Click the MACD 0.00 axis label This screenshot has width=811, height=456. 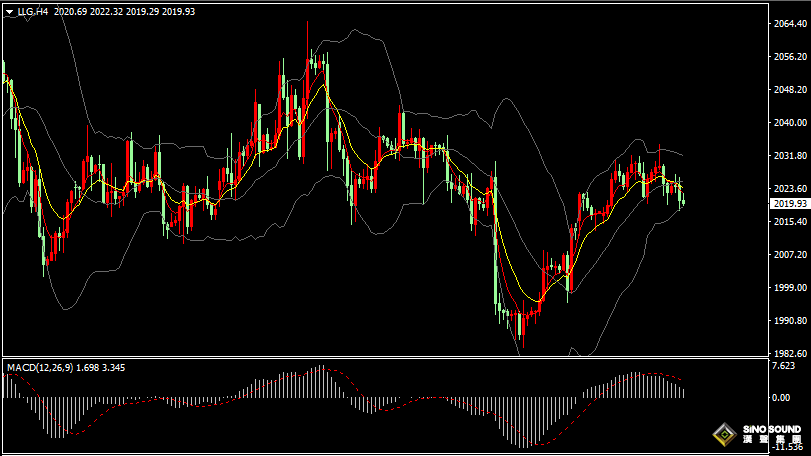tap(782, 398)
